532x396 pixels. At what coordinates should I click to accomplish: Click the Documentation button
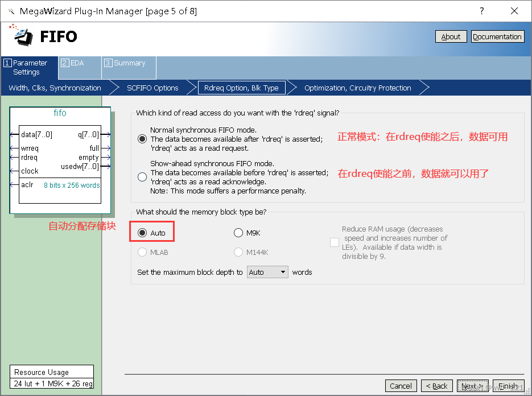coord(497,36)
